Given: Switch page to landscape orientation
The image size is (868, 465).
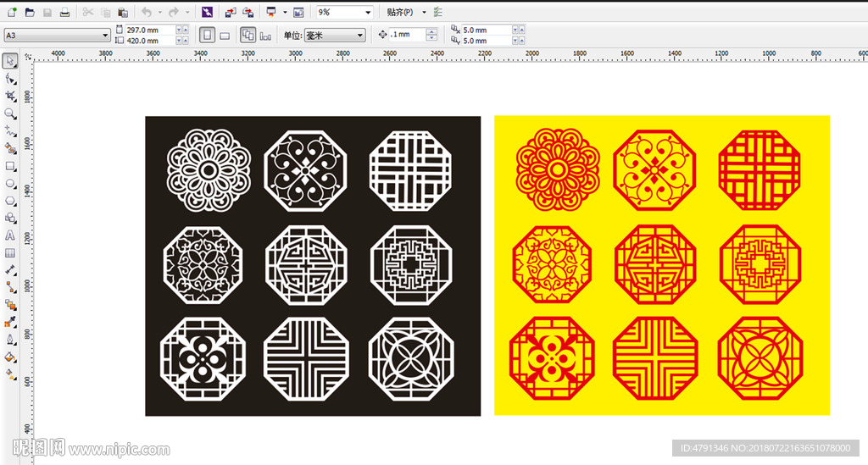Looking at the screenshot, I should (225, 35).
